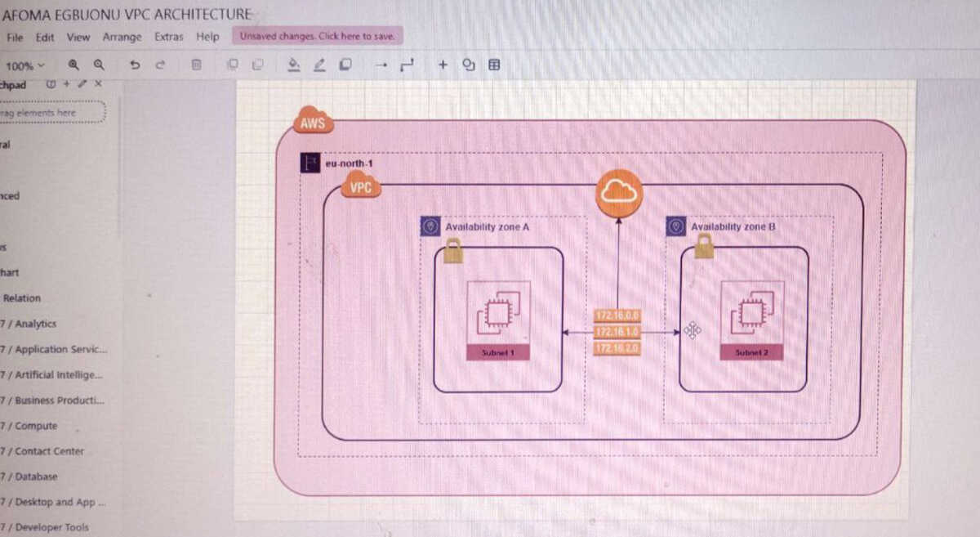The height and width of the screenshot is (537, 980).
Task: Open the Extras menu
Action: (x=169, y=37)
